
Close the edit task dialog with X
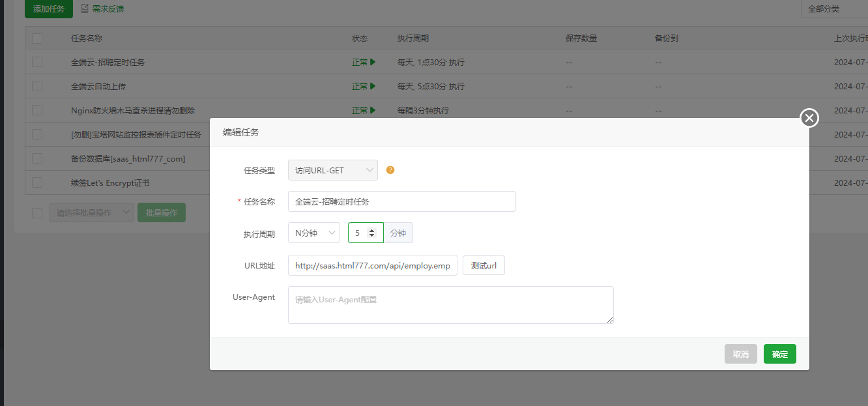(x=809, y=118)
